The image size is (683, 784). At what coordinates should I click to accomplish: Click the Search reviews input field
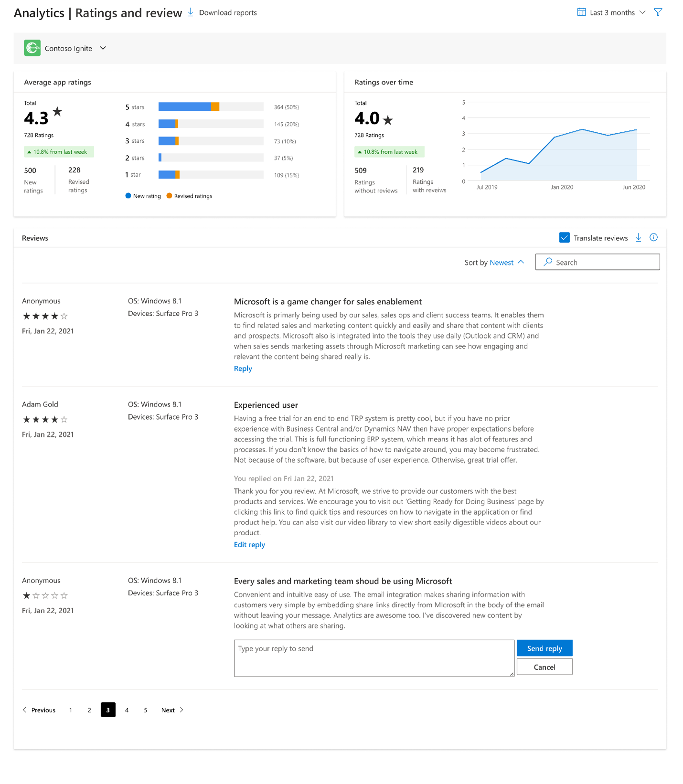click(598, 262)
